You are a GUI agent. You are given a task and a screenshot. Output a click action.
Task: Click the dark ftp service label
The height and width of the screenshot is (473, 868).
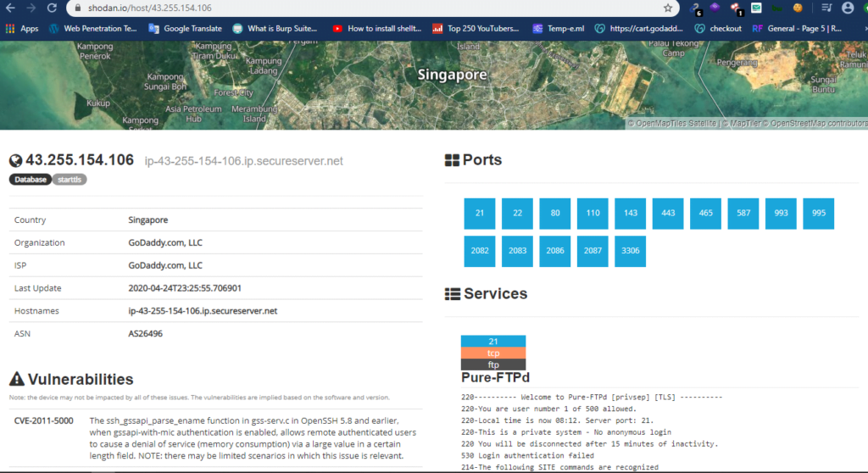493,364
